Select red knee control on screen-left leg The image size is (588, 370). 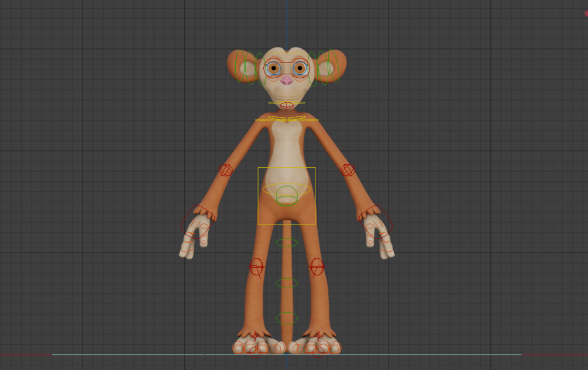point(256,267)
